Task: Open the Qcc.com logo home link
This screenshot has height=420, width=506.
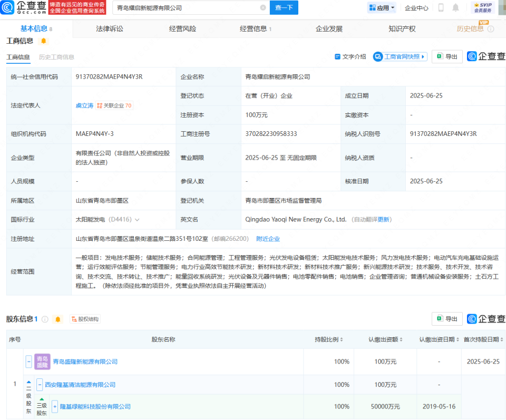Action: (24, 8)
